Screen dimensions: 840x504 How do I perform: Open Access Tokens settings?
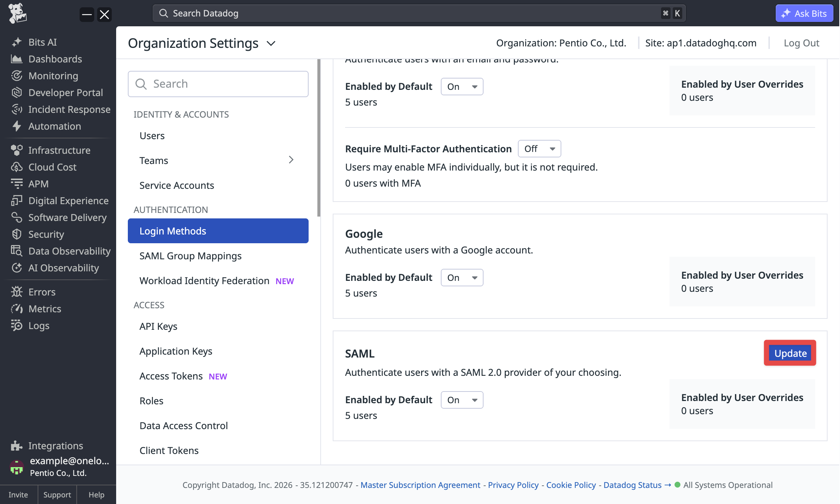coord(218,376)
